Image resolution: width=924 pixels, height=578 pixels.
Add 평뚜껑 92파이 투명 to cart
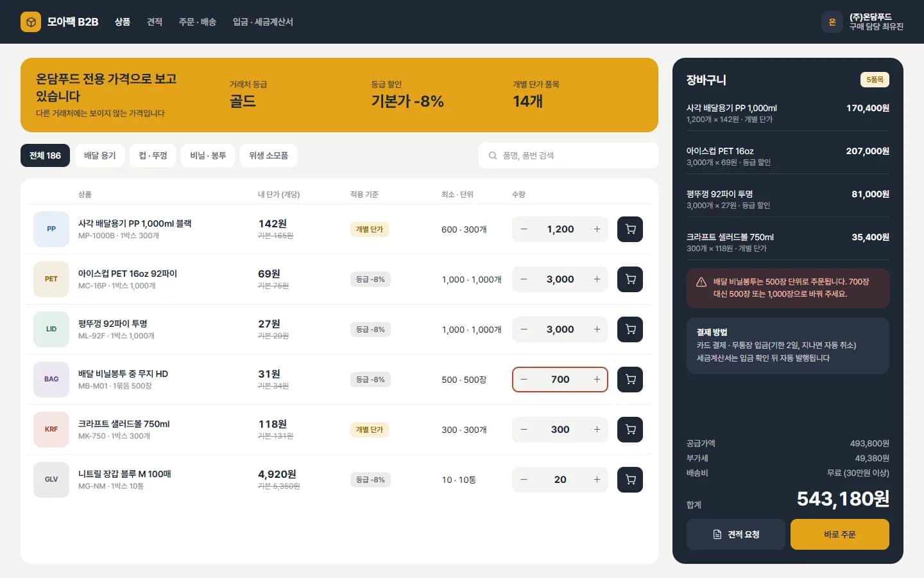(x=630, y=329)
